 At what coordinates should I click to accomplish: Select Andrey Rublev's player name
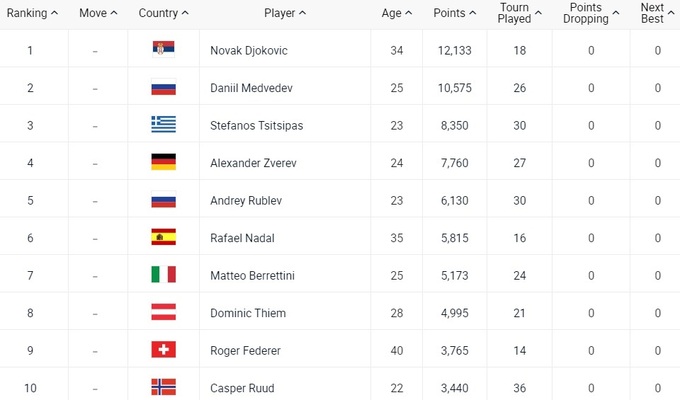coord(246,200)
